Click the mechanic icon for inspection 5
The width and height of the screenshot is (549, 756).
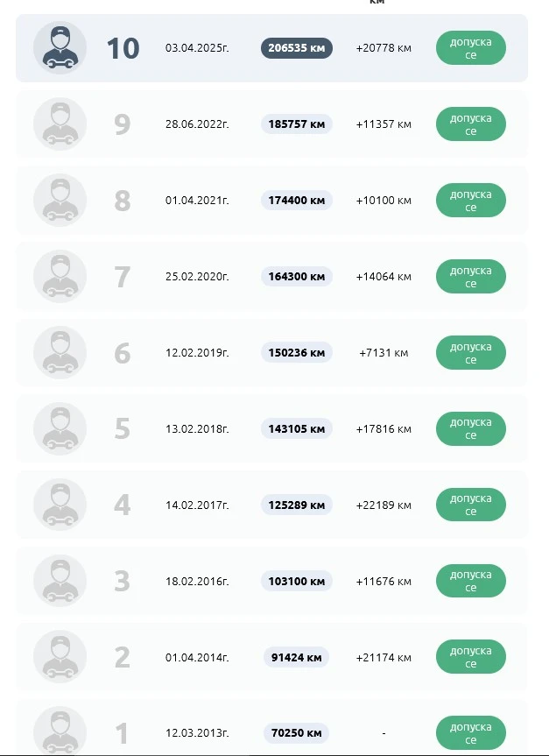pyautogui.click(x=60, y=429)
